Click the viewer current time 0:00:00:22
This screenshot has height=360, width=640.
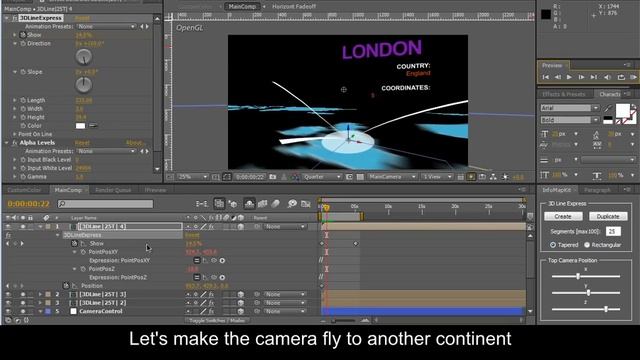click(249, 177)
